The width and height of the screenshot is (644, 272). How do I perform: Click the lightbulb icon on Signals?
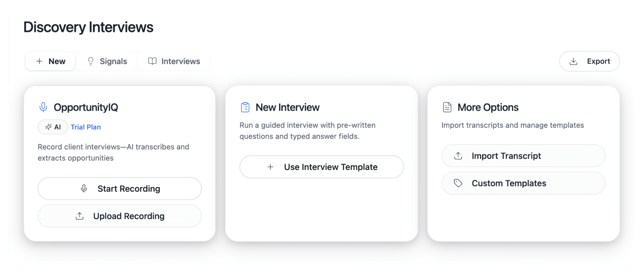pyautogui.click(x=91, y=61)
